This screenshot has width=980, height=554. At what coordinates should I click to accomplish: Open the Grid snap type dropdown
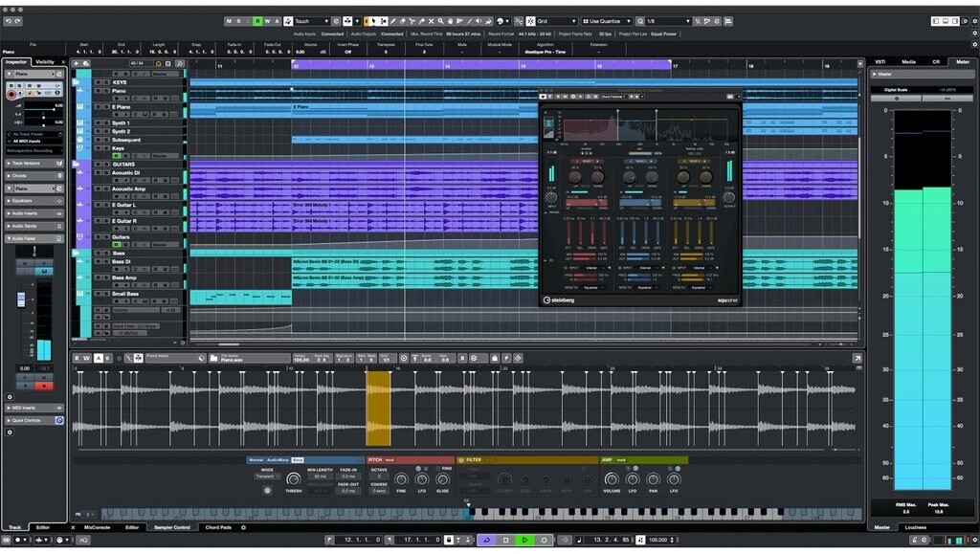(555, 20)
